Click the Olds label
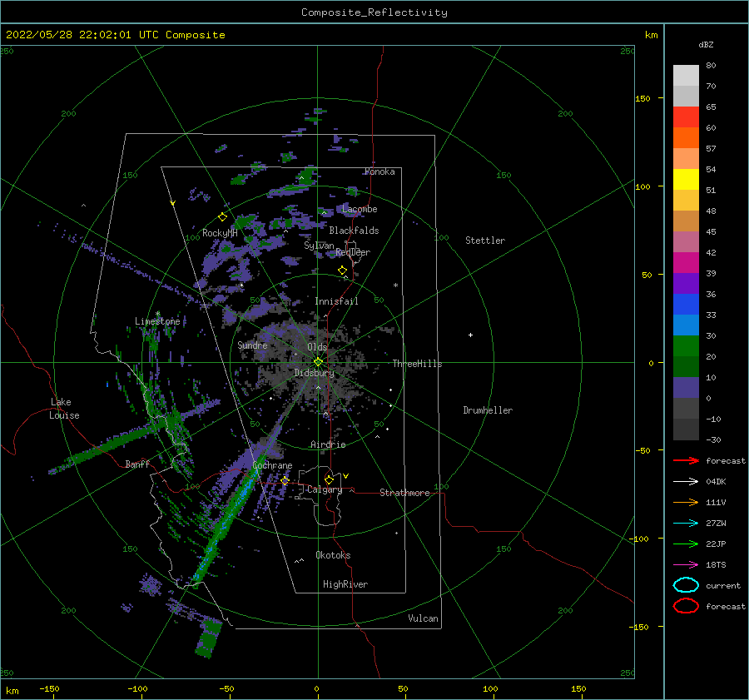The height and width of the screenshot is (700, 749). click(317, 347)
